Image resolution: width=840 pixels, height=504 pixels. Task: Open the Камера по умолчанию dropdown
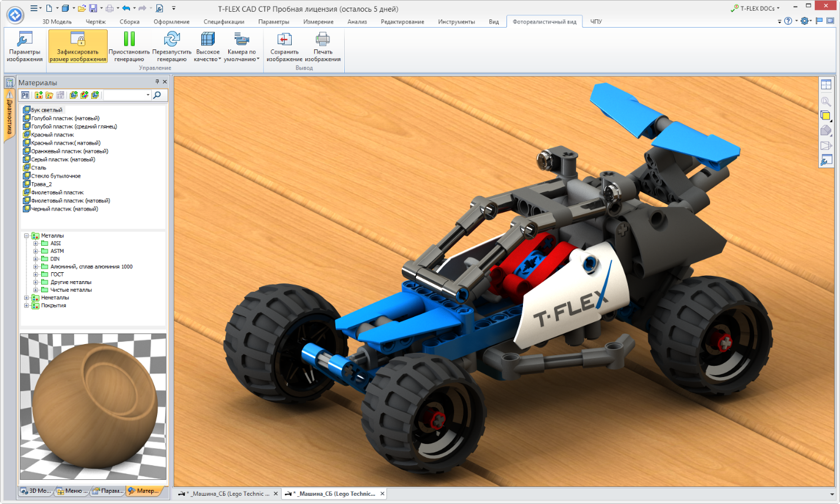242,46
